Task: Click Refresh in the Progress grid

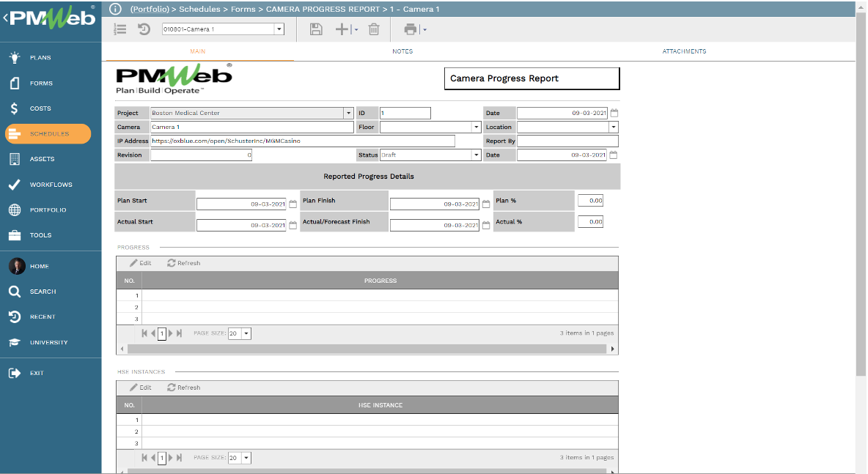Action: click(184, 263)
